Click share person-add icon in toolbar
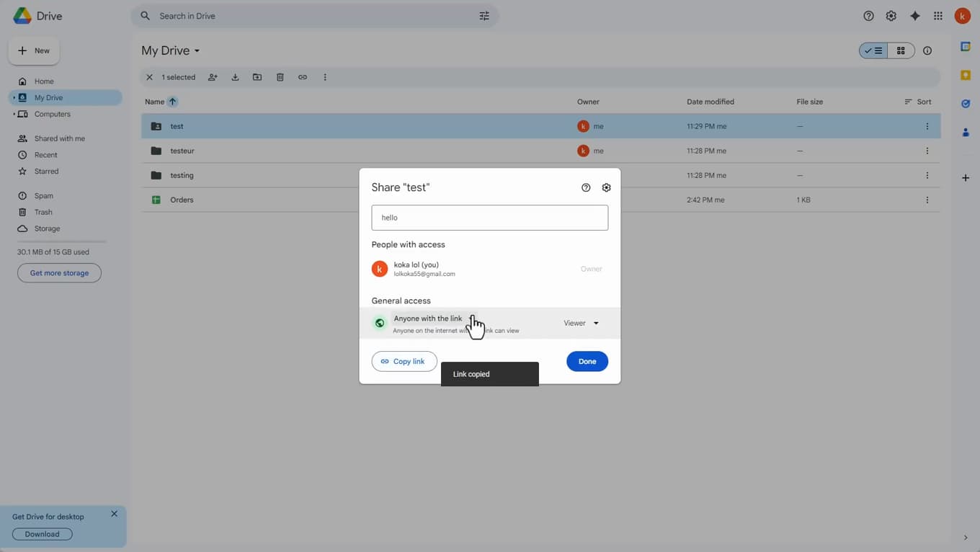This screenshot has width=980, height=552. [213, 77]
